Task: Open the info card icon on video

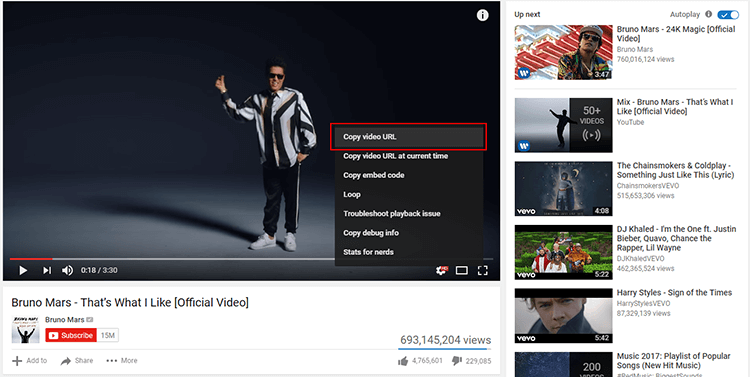Action: (x=483, y=15)
